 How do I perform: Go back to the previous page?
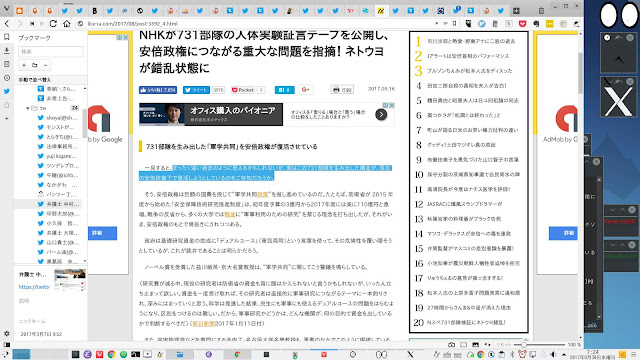[7, 24]
